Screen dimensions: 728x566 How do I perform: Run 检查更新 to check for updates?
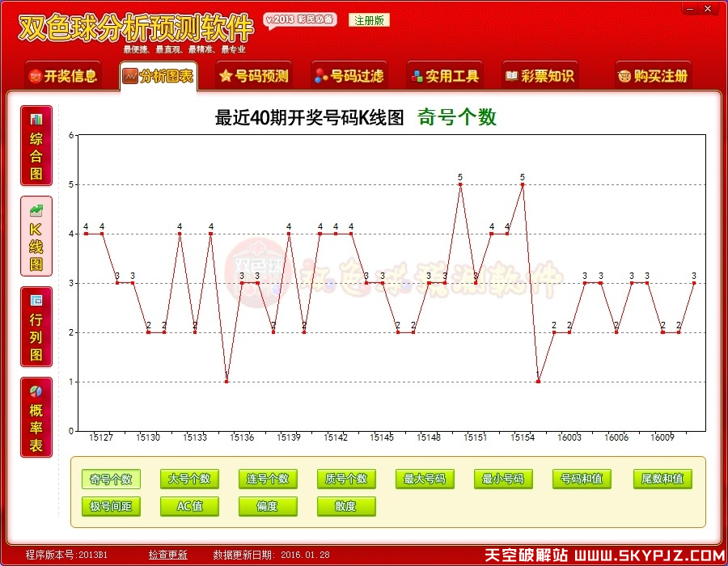pyautogui.click(x=167, y=554)
